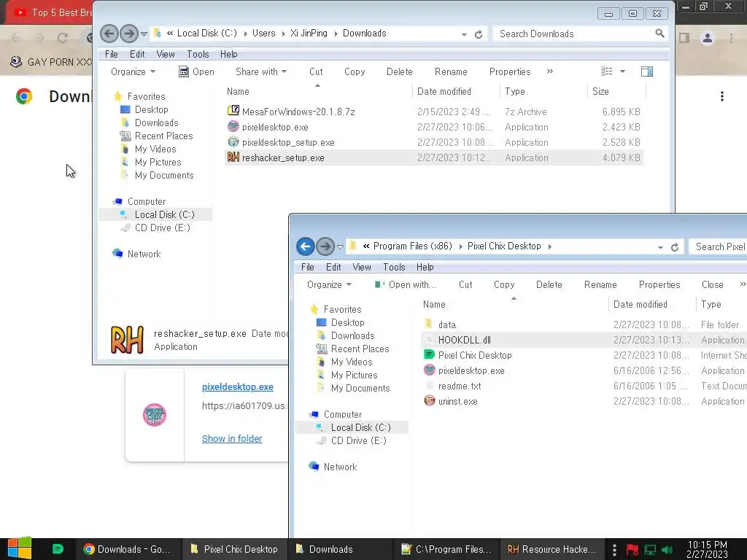
Task: Select pixeldesktop.exe icon in Pixel Chix folder
Action: (429, 370)
